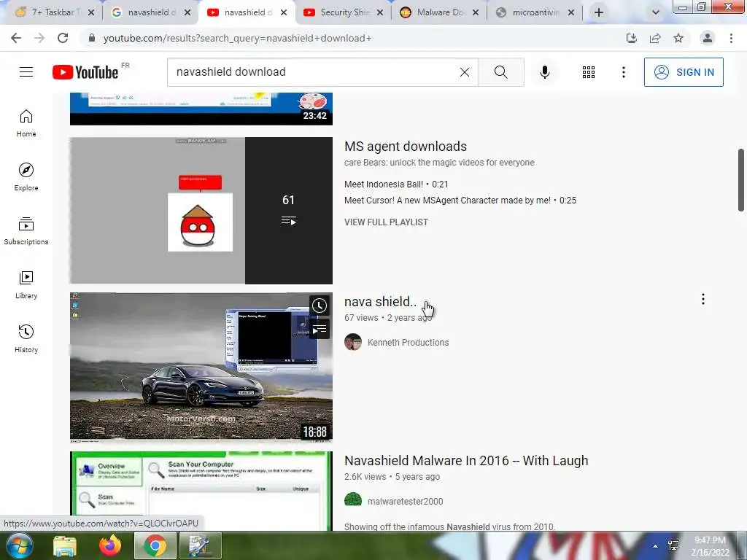The image size is (747, 560).
Task: Open the Chrome profile avatar
Action: (x=708, y=38)
